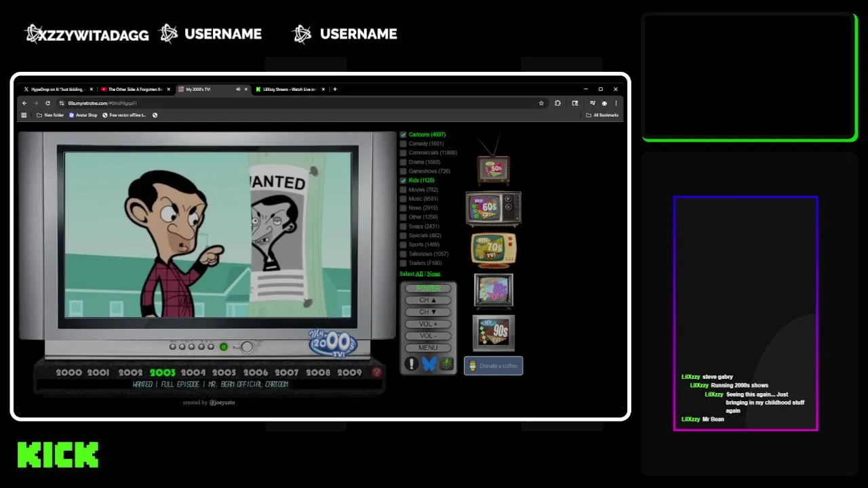Viewport: 868px width, 488px height.
Task: Enable the Music category checkbox
Action: (403, 199)
